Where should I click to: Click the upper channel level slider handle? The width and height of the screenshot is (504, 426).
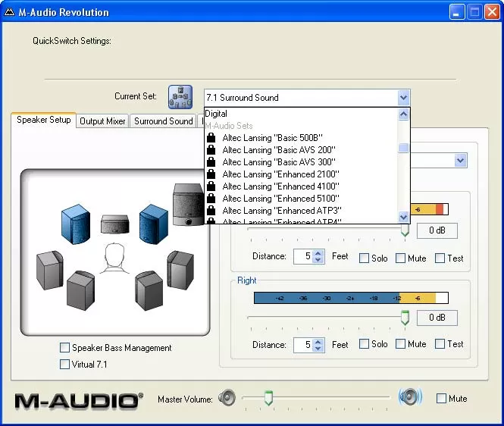(405, 230)
